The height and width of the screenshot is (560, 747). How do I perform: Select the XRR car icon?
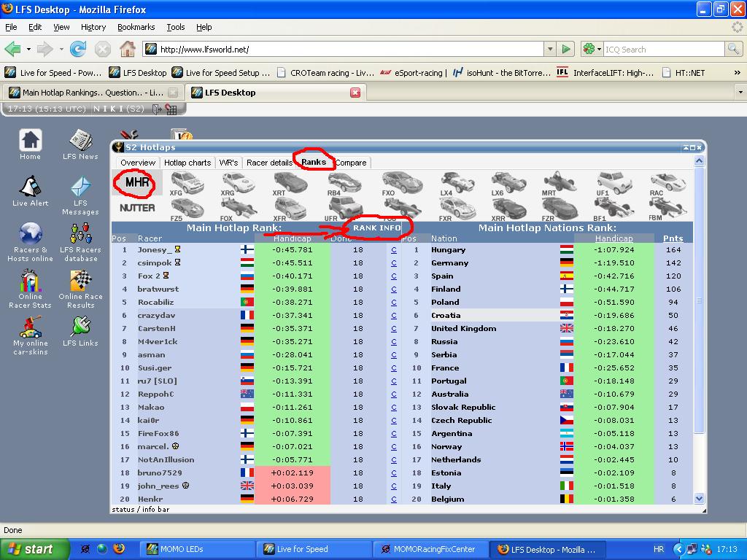[508, 209]
